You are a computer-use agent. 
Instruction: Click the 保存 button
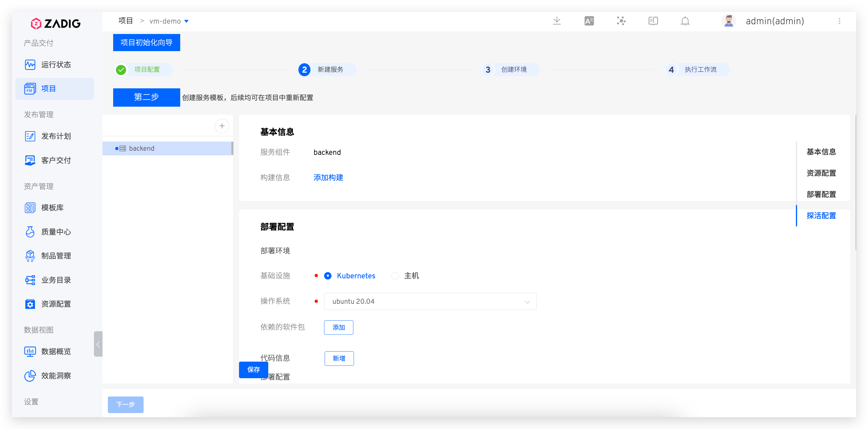click(x=253, y=370)
